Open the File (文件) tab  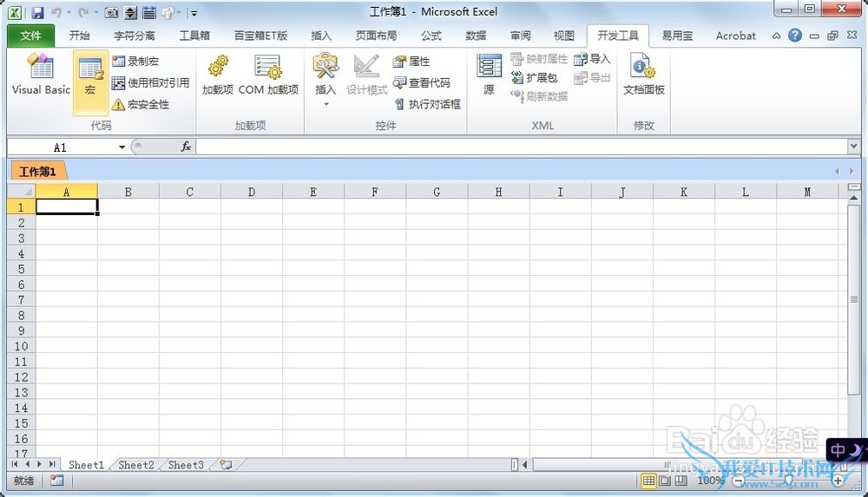pos(30,36)
